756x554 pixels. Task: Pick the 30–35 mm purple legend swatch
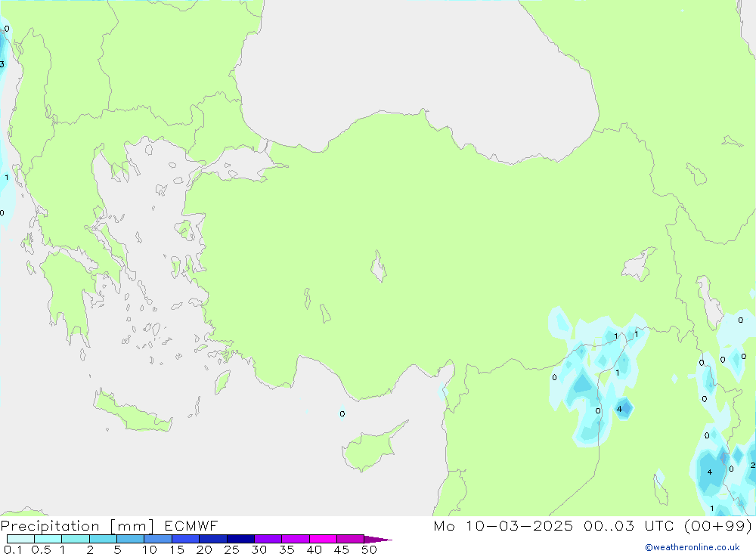[x=268, y=539]
